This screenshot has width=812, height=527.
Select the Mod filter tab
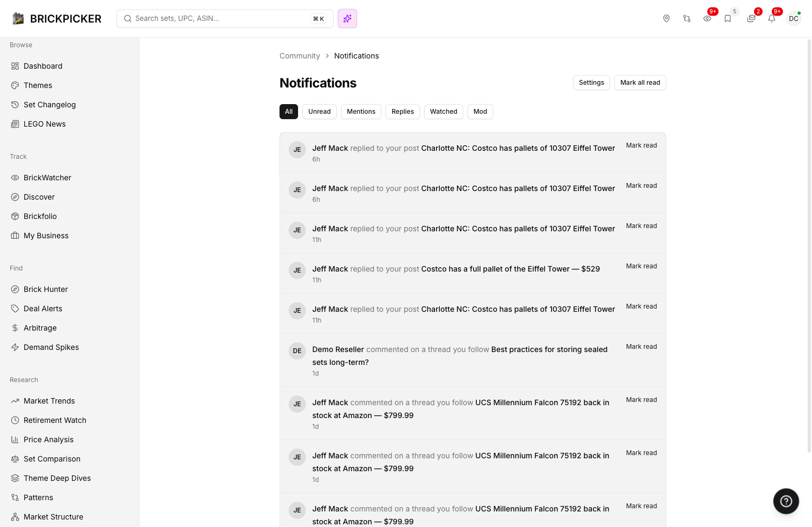pos(480,112)
